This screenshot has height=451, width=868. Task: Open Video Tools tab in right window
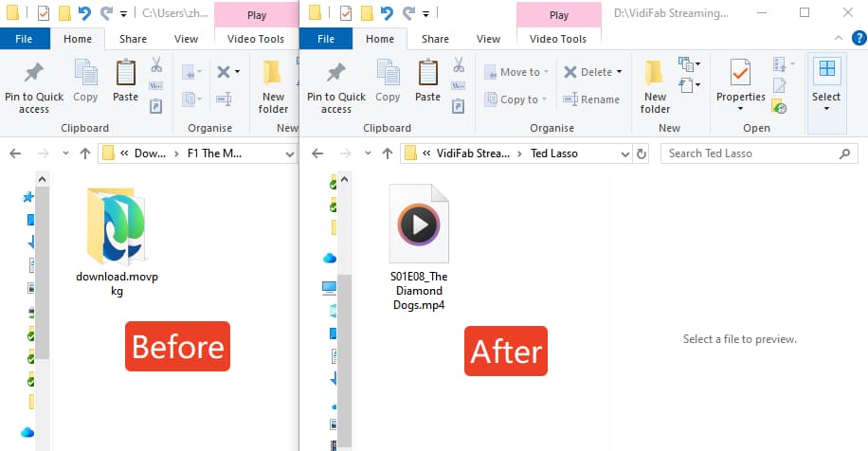pos(558,39)
